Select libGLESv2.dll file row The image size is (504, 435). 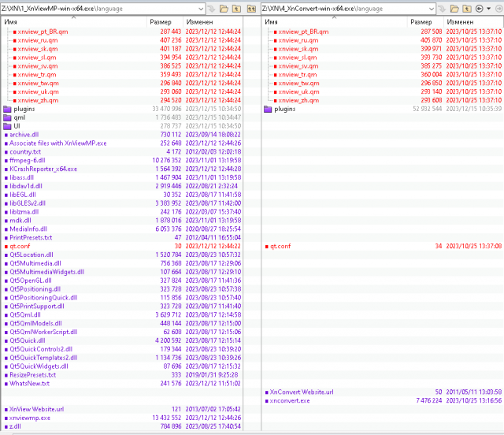[x=122, y=203]
